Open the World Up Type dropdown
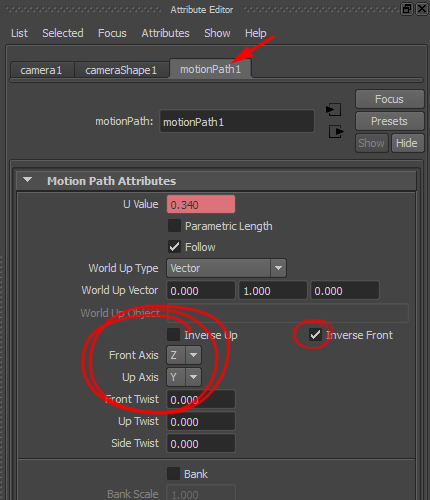Viewport: 430px width, 500px height. 226,268
